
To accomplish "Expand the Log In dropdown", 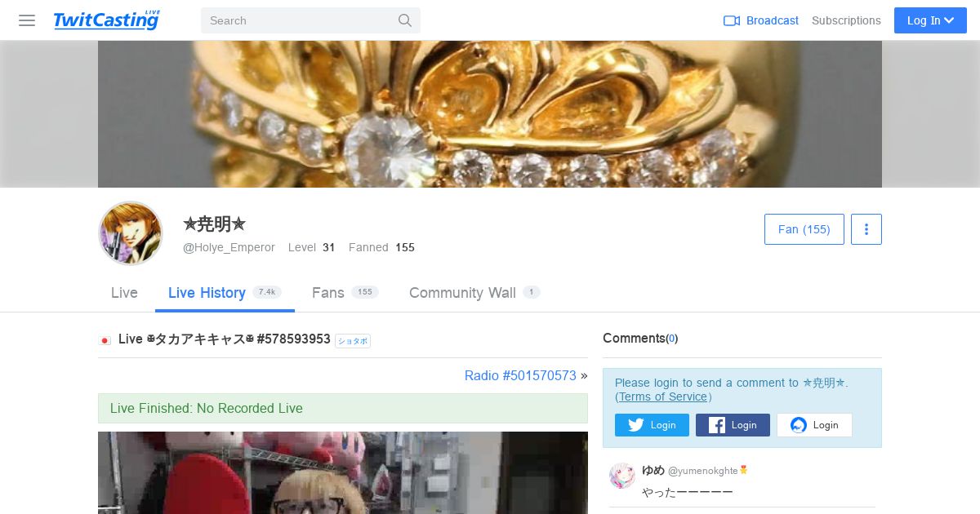I will pyautogui.click(x=930, y=20).
